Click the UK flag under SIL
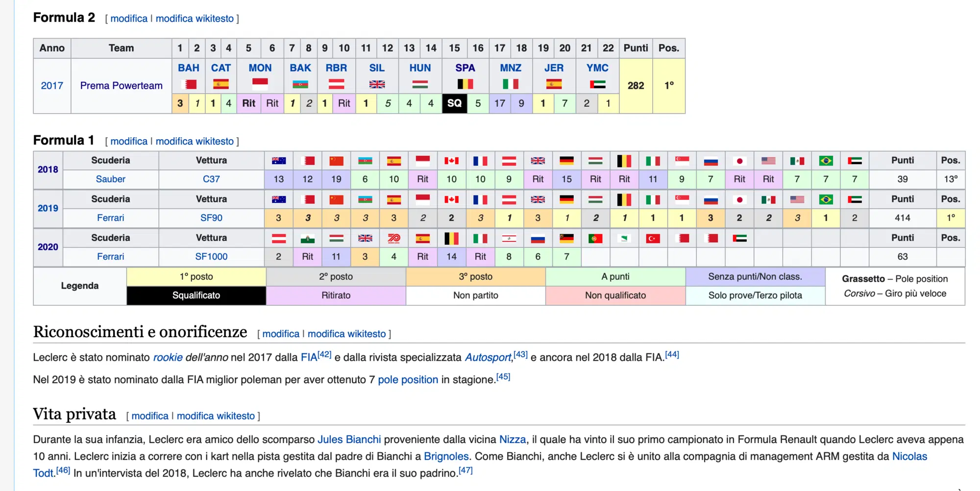Screen dimensions: 980x491 (377, 84)
